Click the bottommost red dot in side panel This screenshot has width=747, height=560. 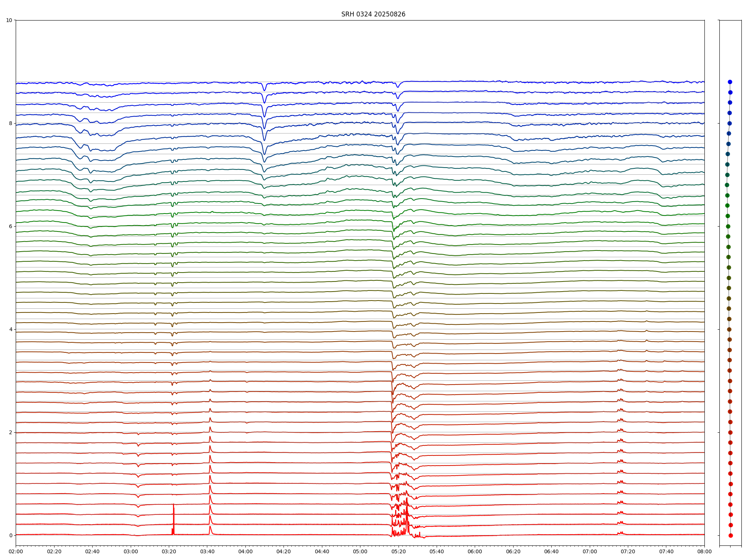point(731,535)
